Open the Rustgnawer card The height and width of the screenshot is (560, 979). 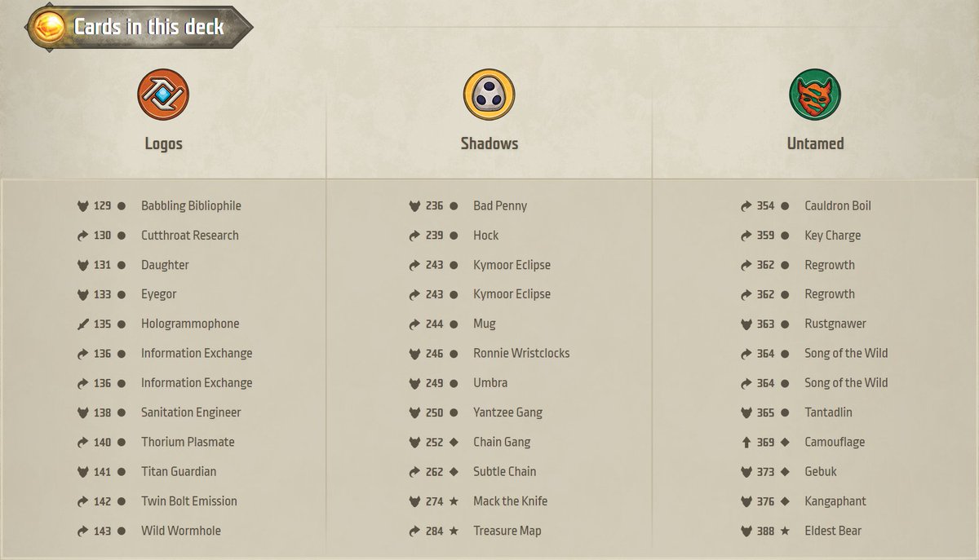pyautogui.click(x=835, y=324)
